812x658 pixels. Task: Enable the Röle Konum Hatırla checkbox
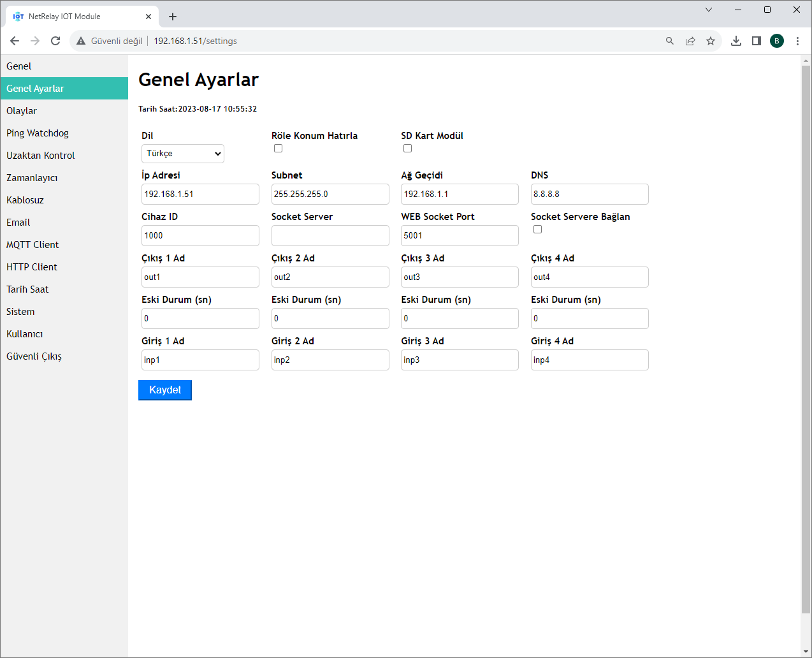coord(278,149)
